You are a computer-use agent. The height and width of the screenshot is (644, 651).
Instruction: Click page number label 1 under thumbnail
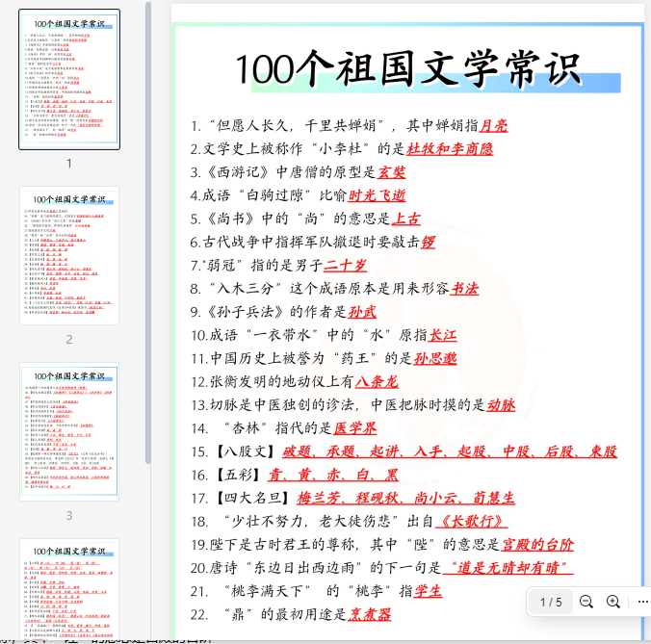[69, 164]
